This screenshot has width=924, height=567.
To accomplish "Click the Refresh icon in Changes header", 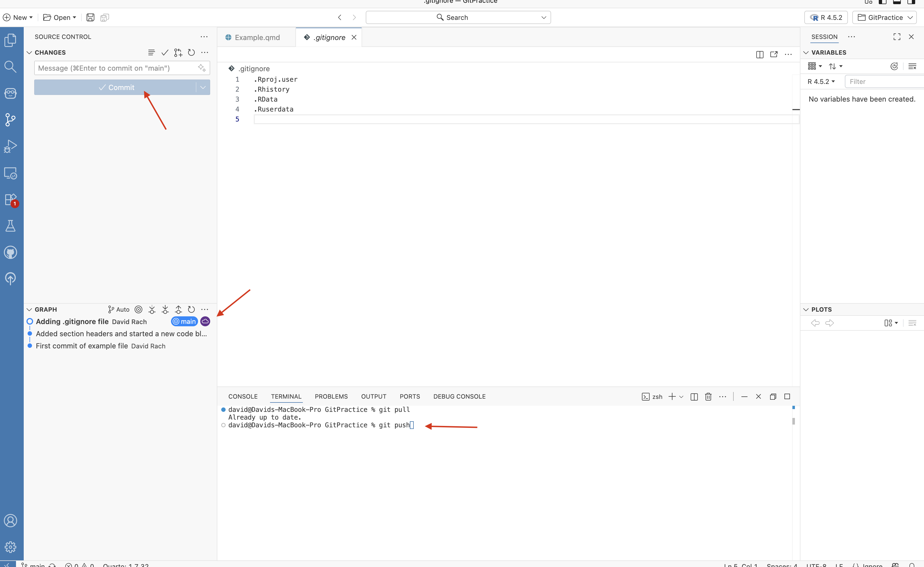I will tap(191, 52).
